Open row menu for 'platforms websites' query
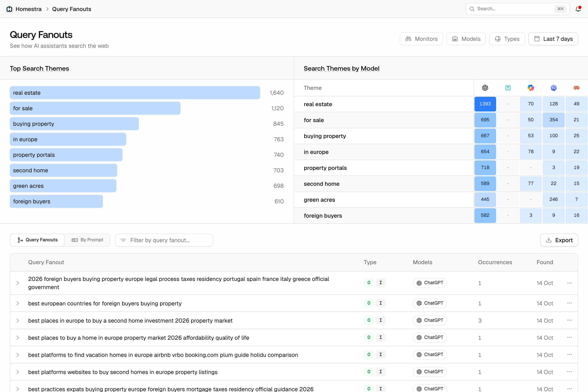This screenshot has width=588, height=392. (569, 372)
